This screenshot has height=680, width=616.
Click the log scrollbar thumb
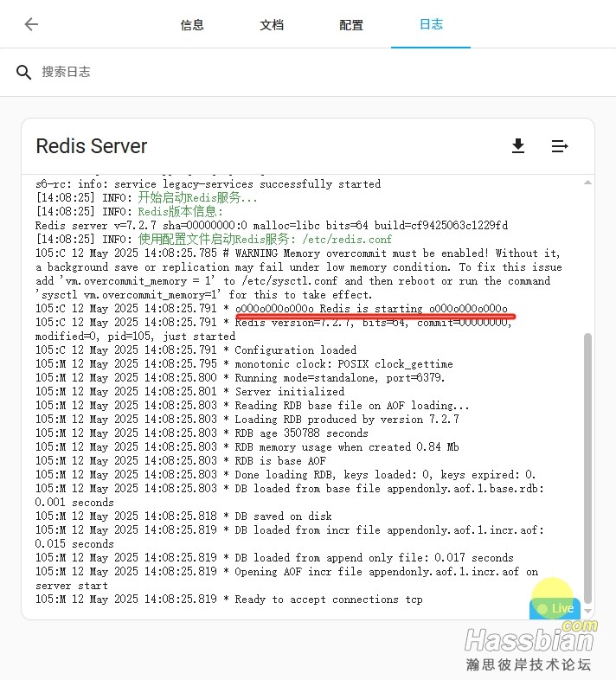(588, 467)
